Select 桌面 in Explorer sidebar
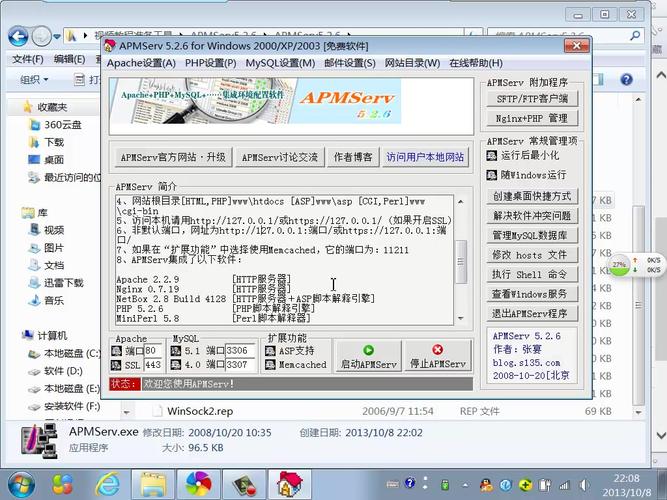Image resolution: width=667 pixels, height=500 pixels. tap(46, 160)
